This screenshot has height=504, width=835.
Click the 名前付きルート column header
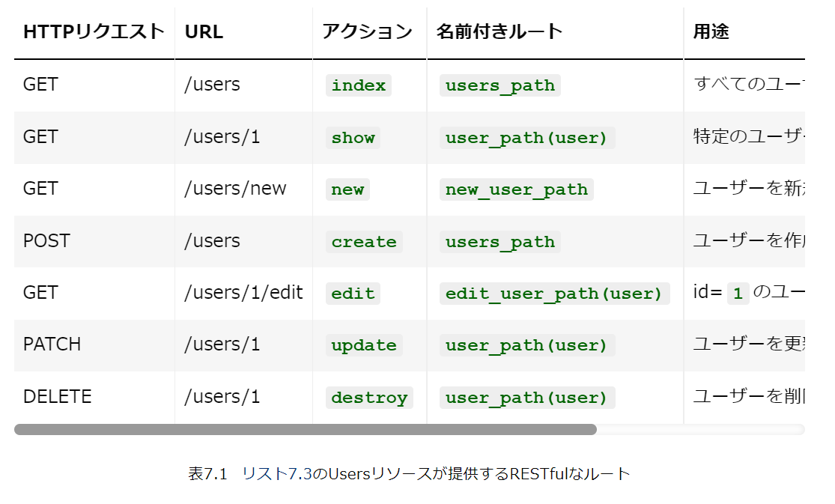(500, 31)
